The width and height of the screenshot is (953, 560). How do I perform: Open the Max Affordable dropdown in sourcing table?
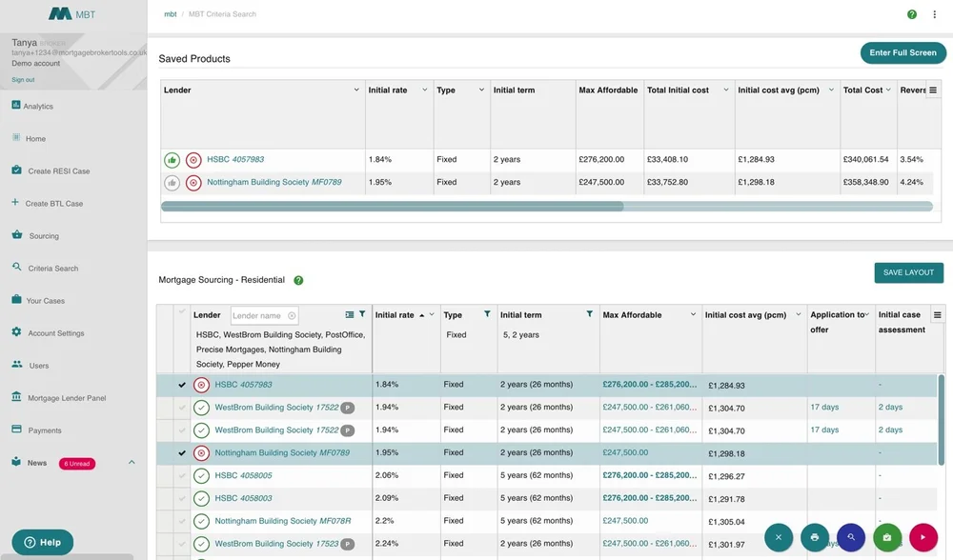(693, 314)
